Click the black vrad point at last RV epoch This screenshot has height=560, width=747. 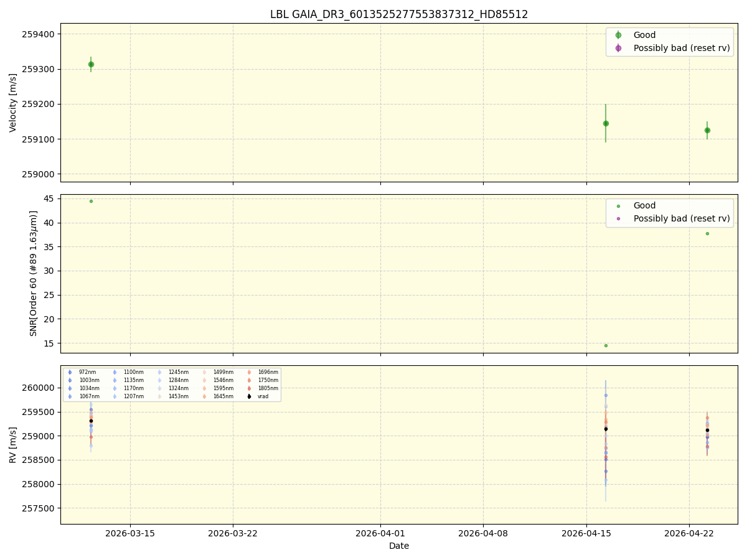(707, 430)
